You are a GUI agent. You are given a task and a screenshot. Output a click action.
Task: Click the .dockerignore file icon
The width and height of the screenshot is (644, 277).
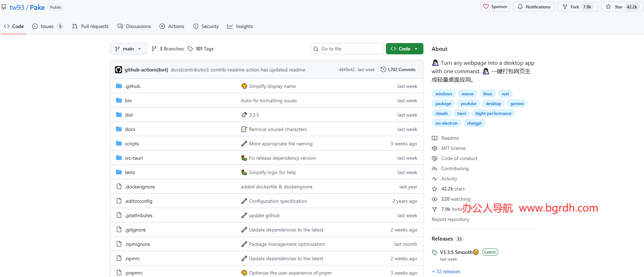119,187
